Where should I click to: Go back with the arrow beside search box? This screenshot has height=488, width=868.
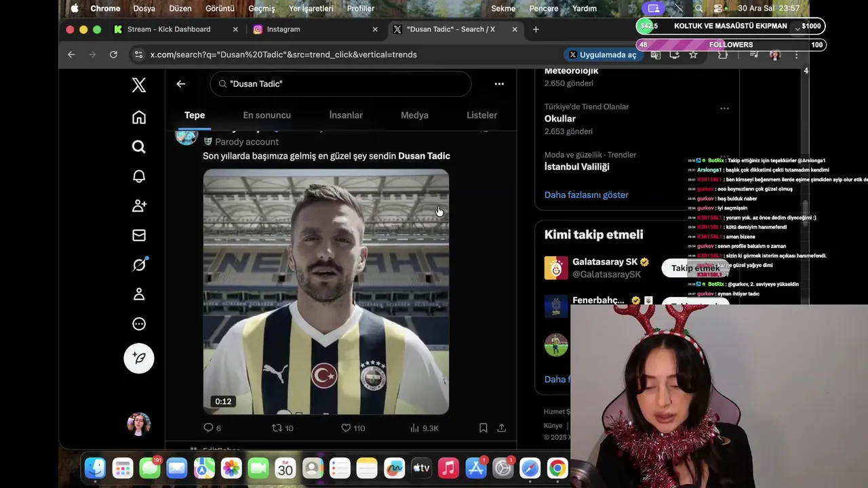[x=180, y=84]
